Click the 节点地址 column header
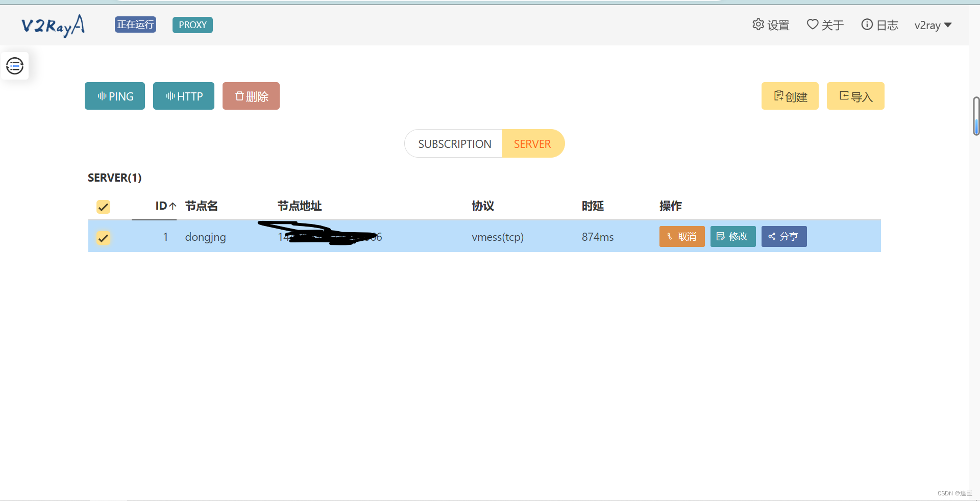 [x=300, y=206]
